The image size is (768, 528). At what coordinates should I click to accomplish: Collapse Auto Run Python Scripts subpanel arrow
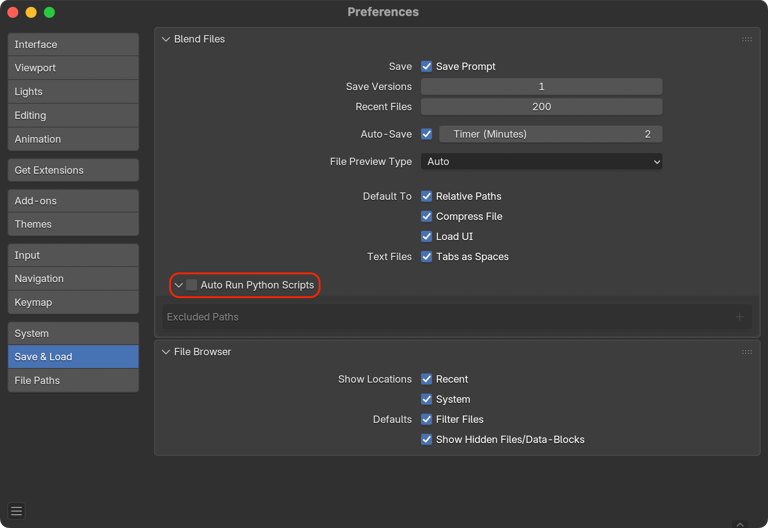coord(179,285)
